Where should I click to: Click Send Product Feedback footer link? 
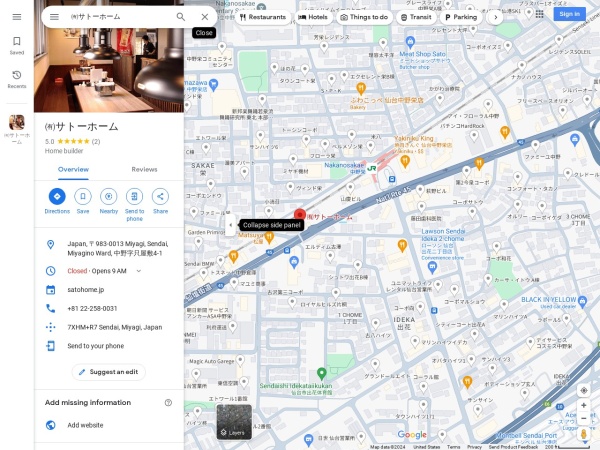coord(513,447)
